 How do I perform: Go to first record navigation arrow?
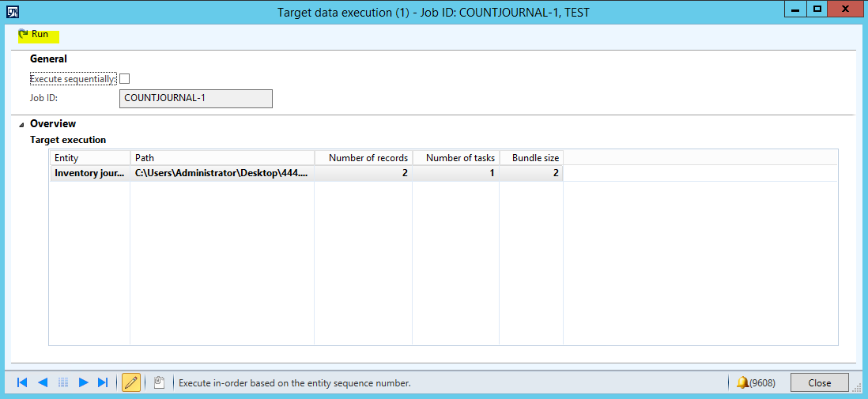pos(22,382)
